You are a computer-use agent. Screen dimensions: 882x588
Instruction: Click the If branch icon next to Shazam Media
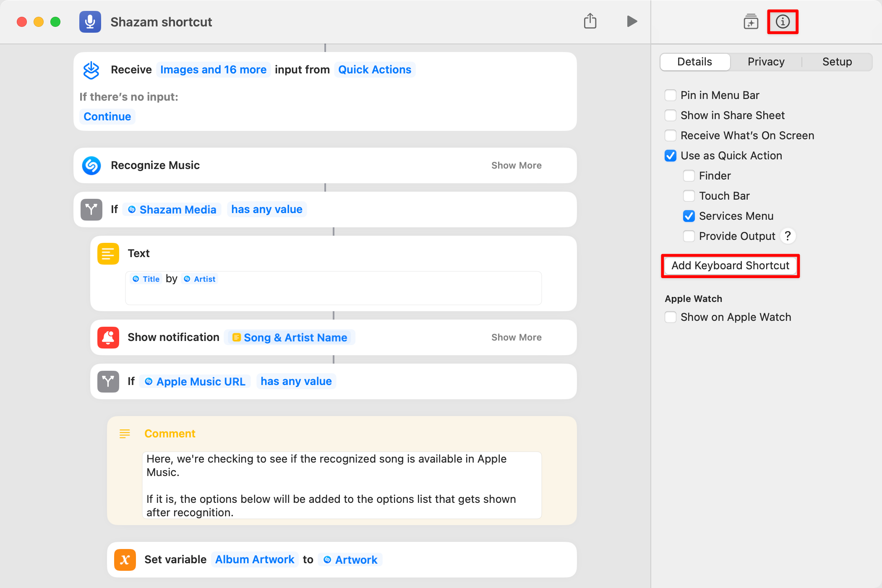tap(91, 209)
